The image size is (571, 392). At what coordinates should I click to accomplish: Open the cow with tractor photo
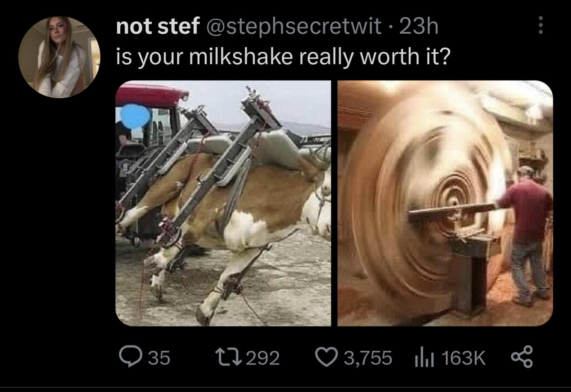tap(223, 203)
